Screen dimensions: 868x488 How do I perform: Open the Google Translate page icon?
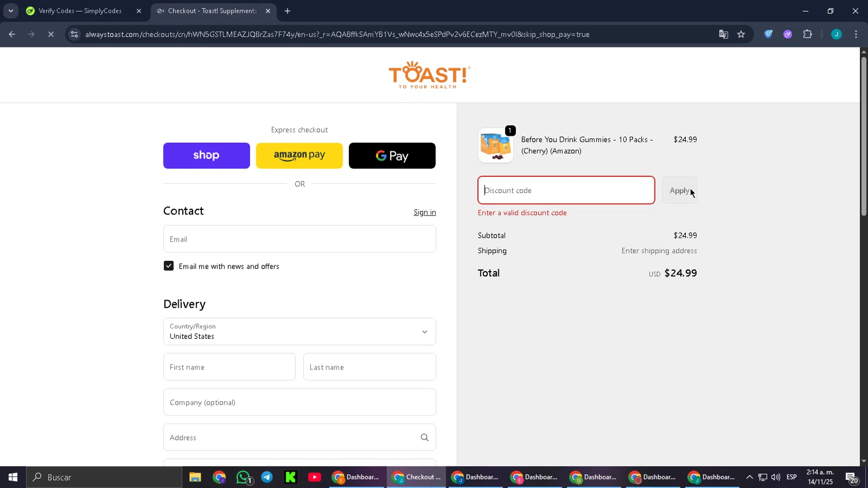tap(723, 34)
